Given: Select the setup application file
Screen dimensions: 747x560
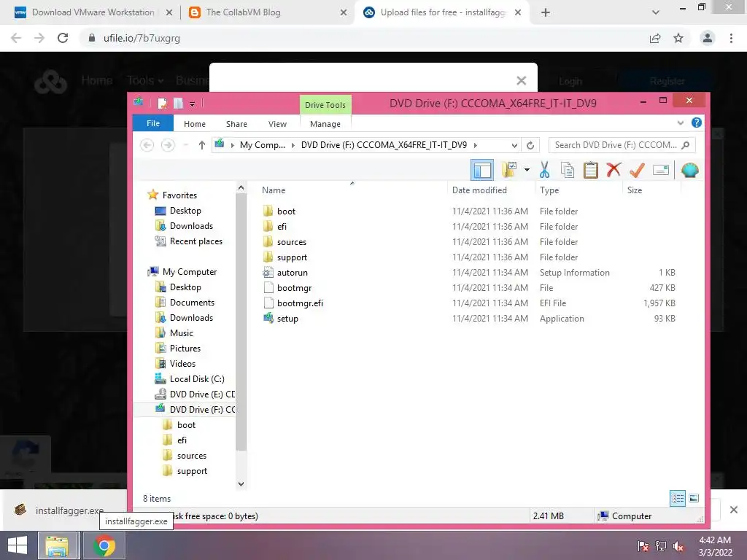Looking at the screenshot, I should click(287, 319).
